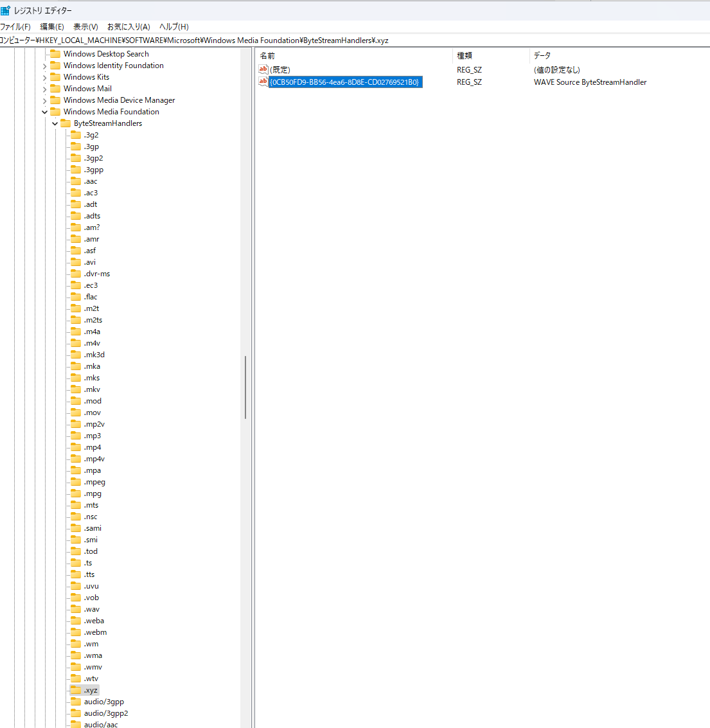Click the ByteStreamHandlers folder icon
Image resolution: width=710 pixels, height=728 pixels.
tap(66, 123)
